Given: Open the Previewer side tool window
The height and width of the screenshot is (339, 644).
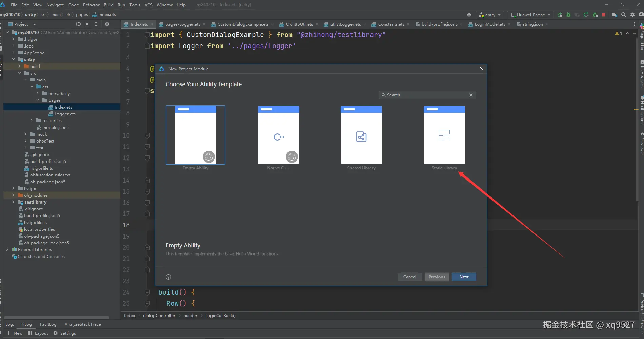Looking at the screenshot, I should click(x=642, y=144).
